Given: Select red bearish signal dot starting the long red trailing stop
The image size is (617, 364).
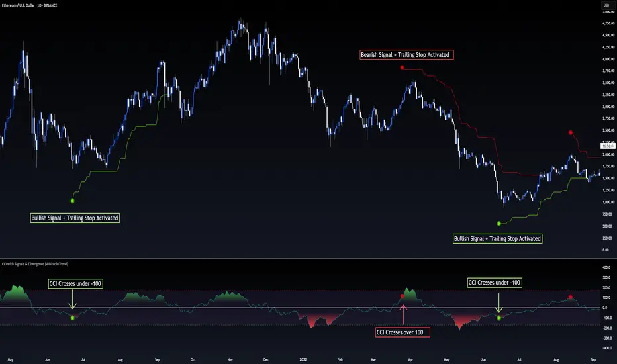Looking at the screenshot, I should pyautogui.click(x=402, y=68).
